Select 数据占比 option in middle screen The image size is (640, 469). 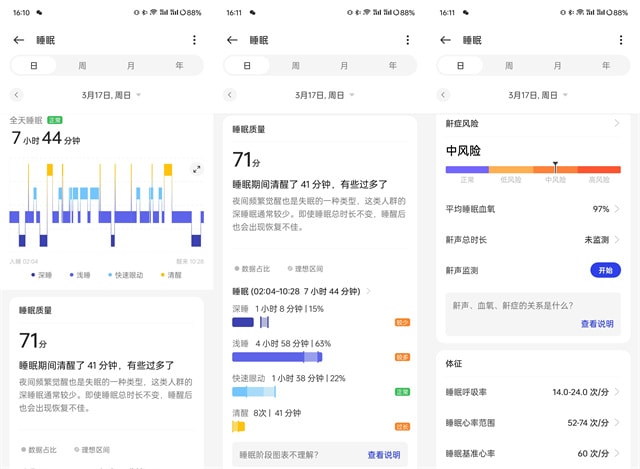[252, 269]
